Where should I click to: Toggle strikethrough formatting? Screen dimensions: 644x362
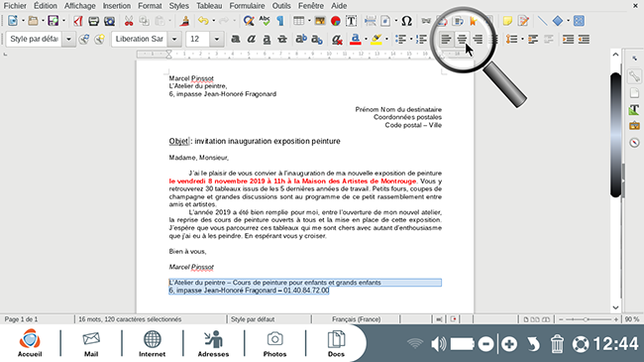coord(281,39)
